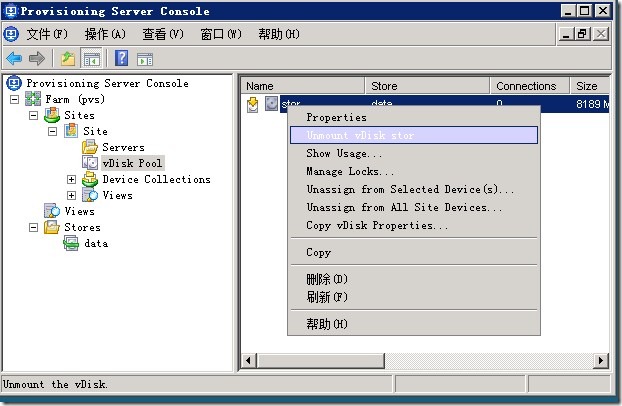622x406 pixels.
Task: Select the Servers tree item
Action: 123,147
